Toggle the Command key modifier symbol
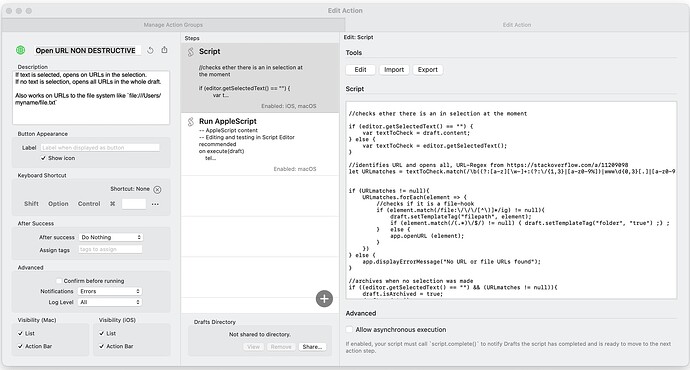Screen dimensions: 690x370 [113, 204]
